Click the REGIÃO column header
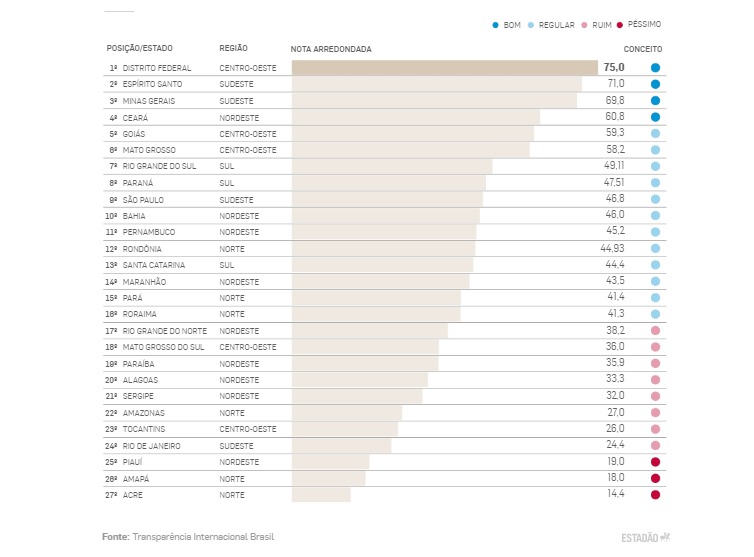754x557 pixels. click(x=234, y=48)
